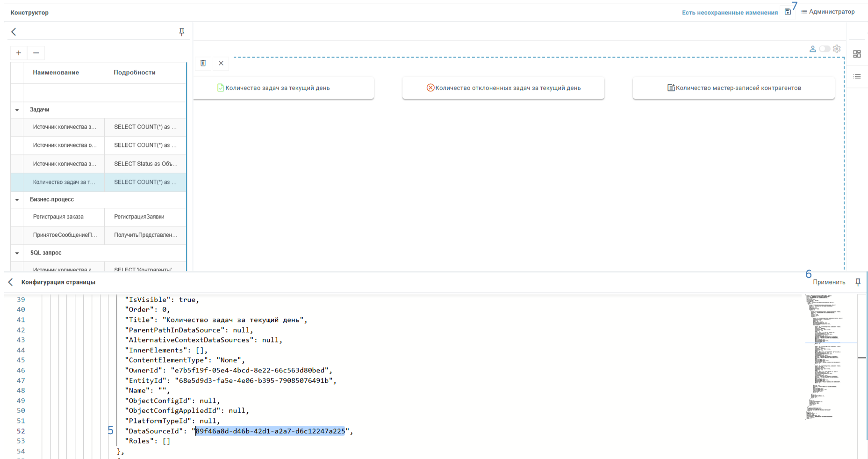This screenshot has height=459, width=868.
Task: Pin the Конфигурация страницы panel
Action: pos(858,282)
